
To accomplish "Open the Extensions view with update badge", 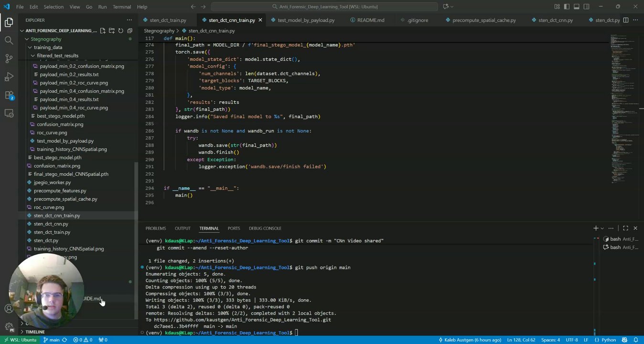I will point(9,95).
